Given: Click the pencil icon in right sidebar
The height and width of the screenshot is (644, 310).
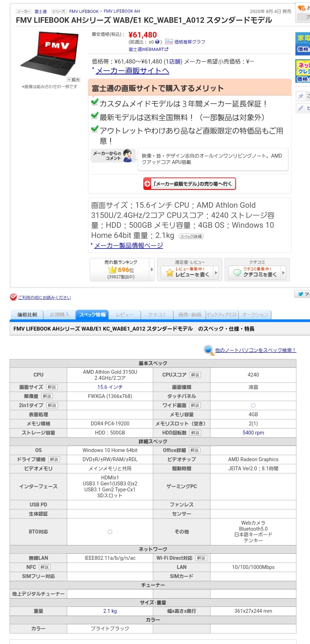Looking at the screenshot, I should point(301,108).
